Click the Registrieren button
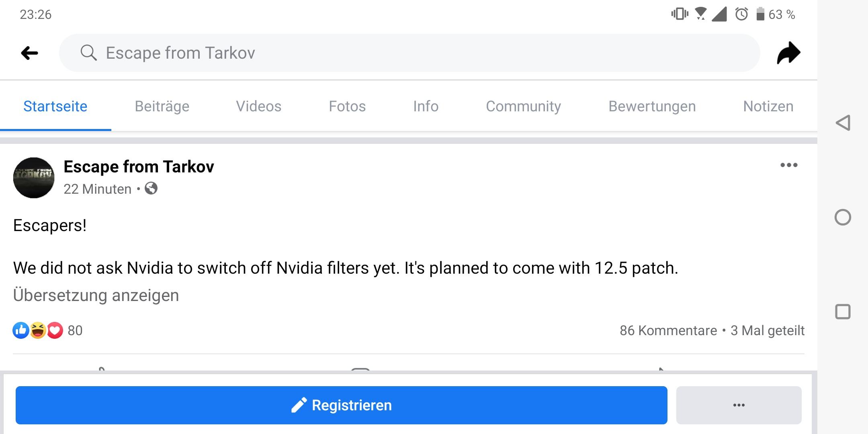Screen dimensions: 868x434 (342, 405)
